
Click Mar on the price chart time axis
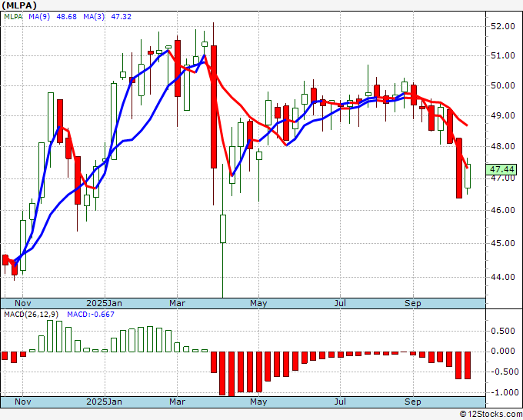tap(177, 303)
